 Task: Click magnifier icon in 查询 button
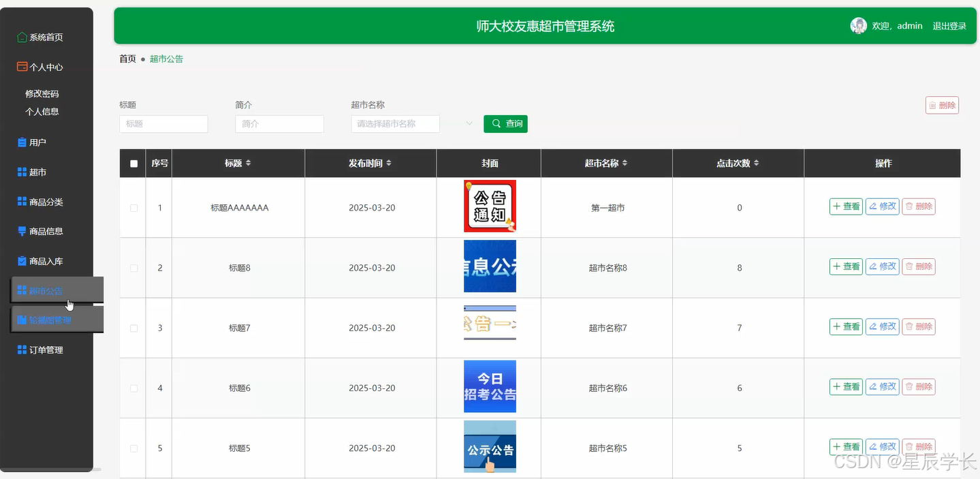(x=496, y=123)
